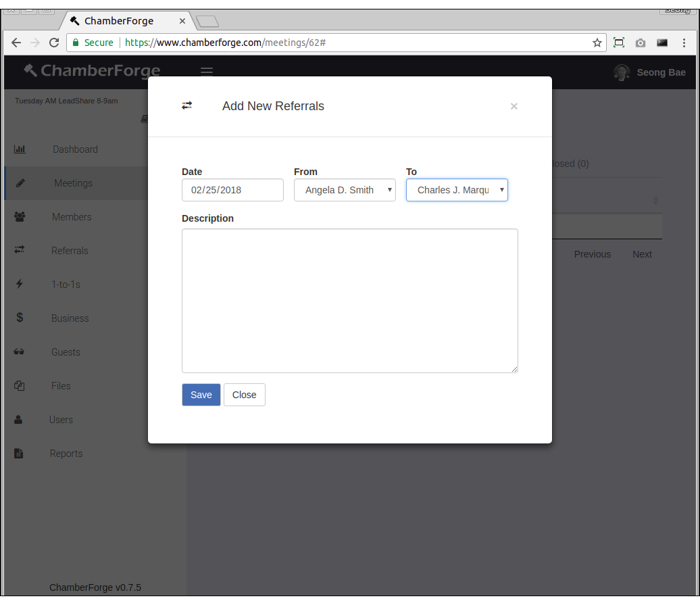
Task: Click into the Description text area
Action: (349, 300)
